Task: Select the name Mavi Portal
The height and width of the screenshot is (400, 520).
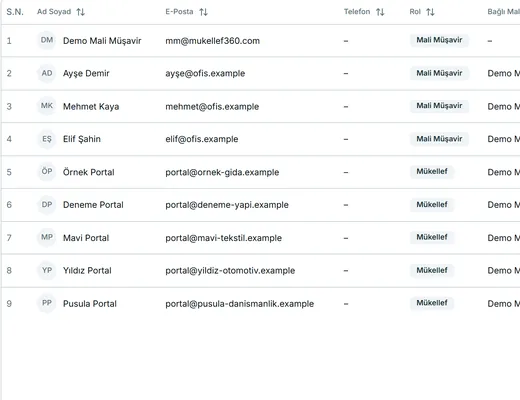Action: coord(86,238)
